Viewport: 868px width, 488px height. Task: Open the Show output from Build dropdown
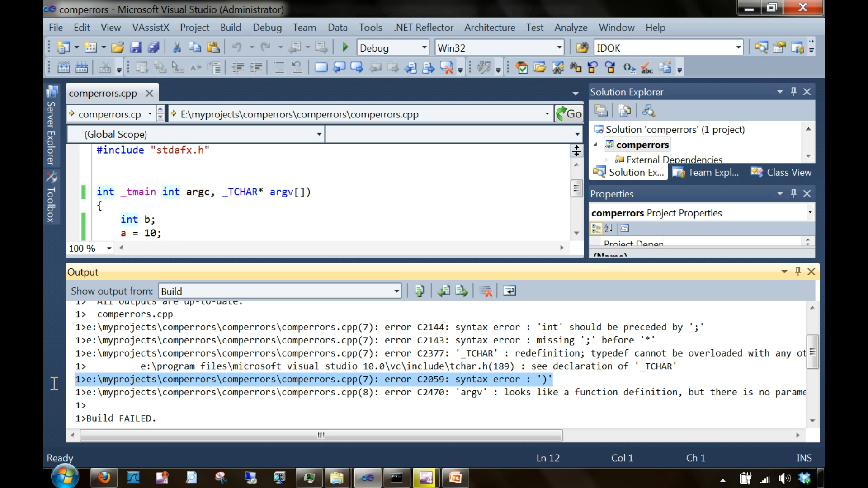click(x=396, y=291)
